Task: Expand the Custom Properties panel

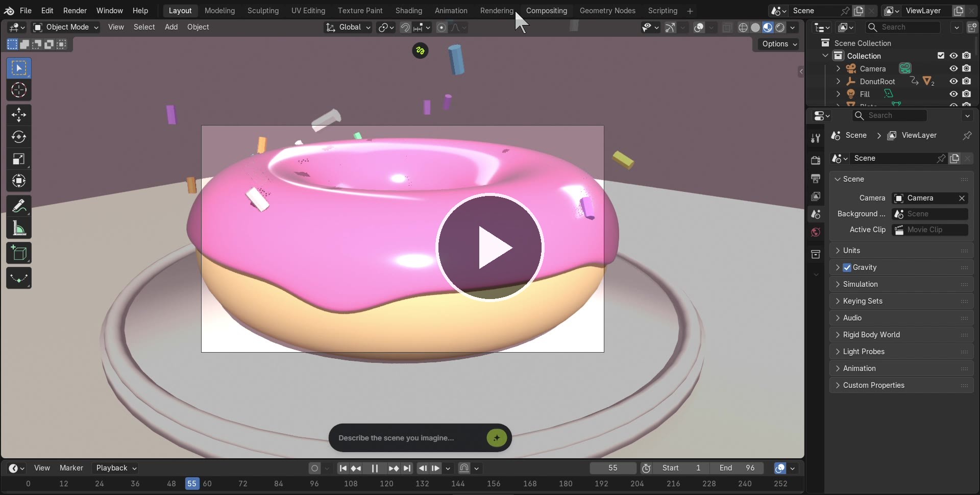Action: pyautogui.click(x=901, y=385)
